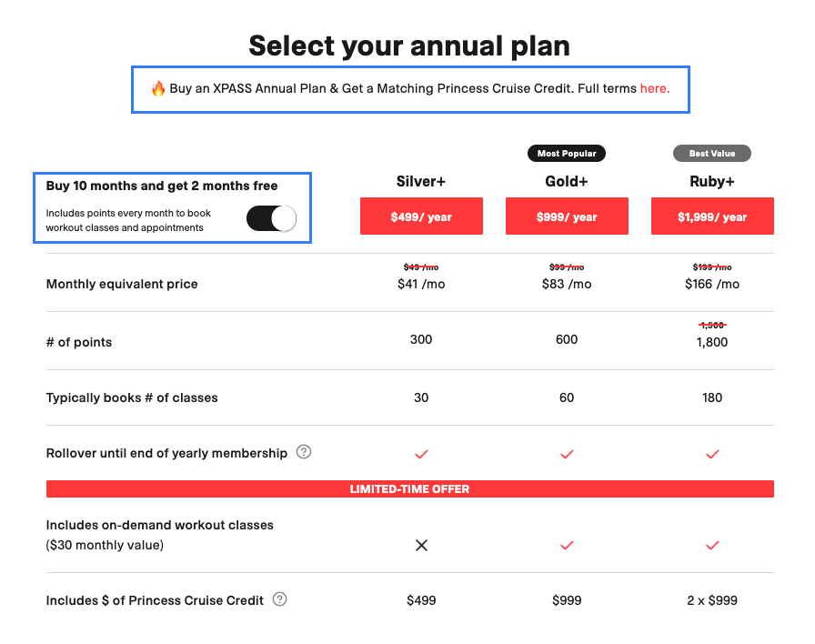The width and height of the screenshot is (815, 644).
Task: Click Gold+ rollover checkmark
Action: coord(567,454)
